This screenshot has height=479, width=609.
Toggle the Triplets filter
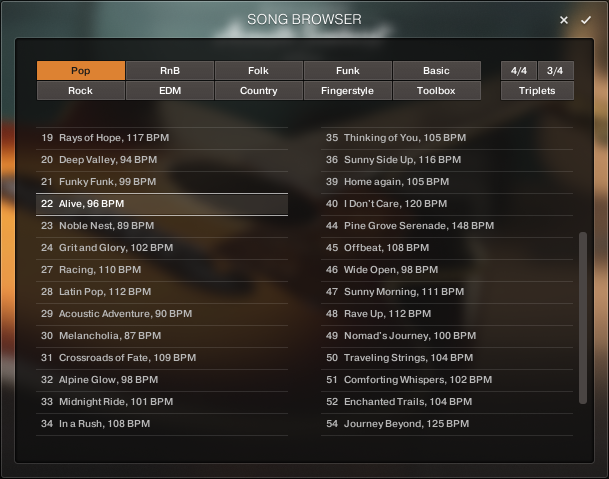[537, 91]
